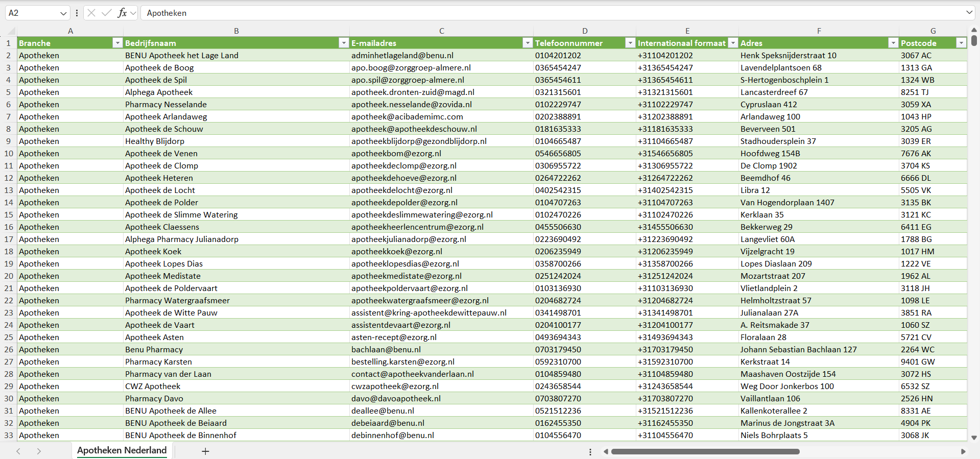Screen dimensions: 980x459
Task: Expand the formula bar chevron
Action: [x=969, y=13]
